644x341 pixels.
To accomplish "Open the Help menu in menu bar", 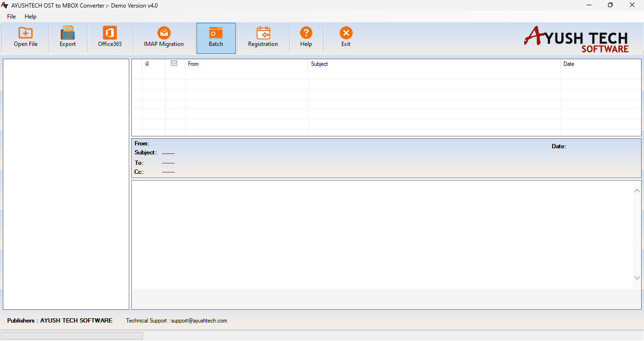I will (x=30, y=17).
